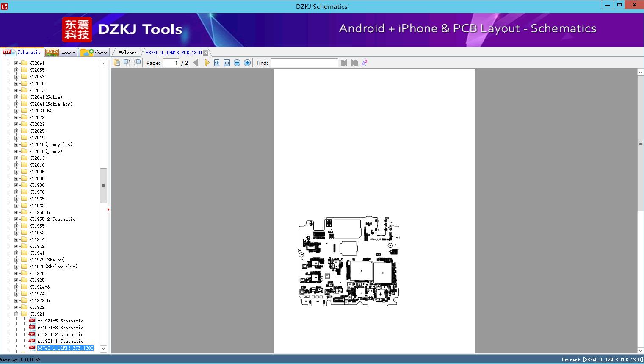Select the XT1970 folder
This screenshot has width=644, height=364.
(x=37, y=192)
